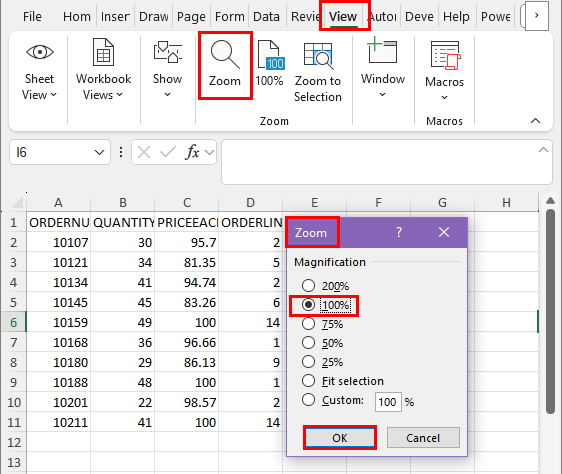
Task: Open the File tab
Action: [x=32, y=16]
